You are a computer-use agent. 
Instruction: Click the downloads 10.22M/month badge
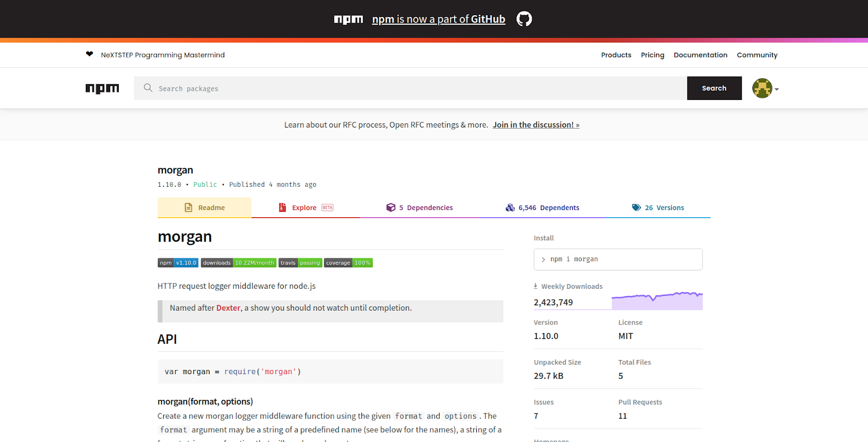pyautogui.click(x=239, y=263)
